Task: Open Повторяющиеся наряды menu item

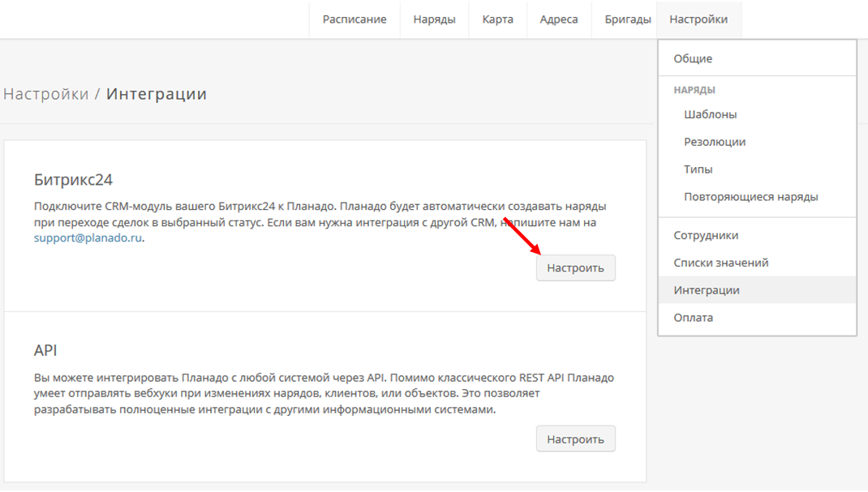Action: point(758,197)
